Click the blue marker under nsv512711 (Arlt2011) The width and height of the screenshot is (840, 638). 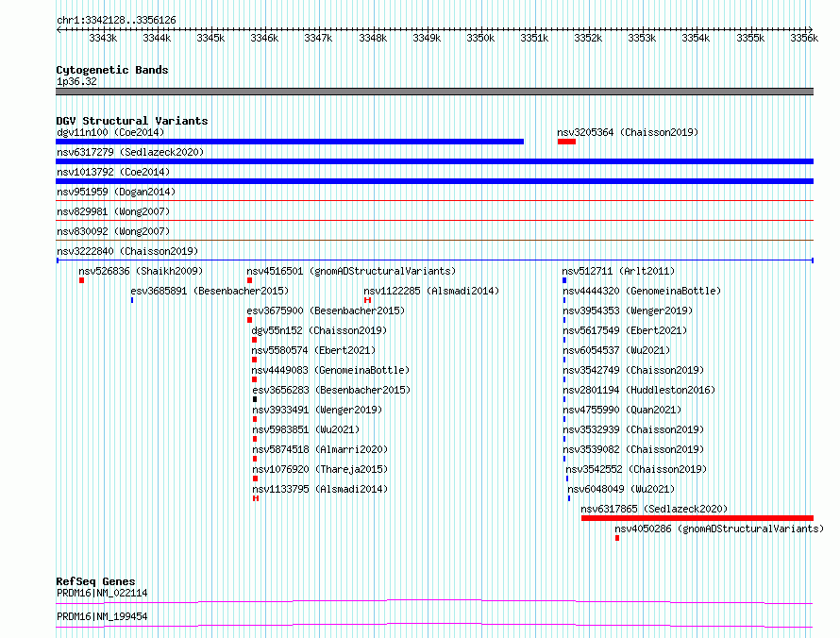(564, 280)
